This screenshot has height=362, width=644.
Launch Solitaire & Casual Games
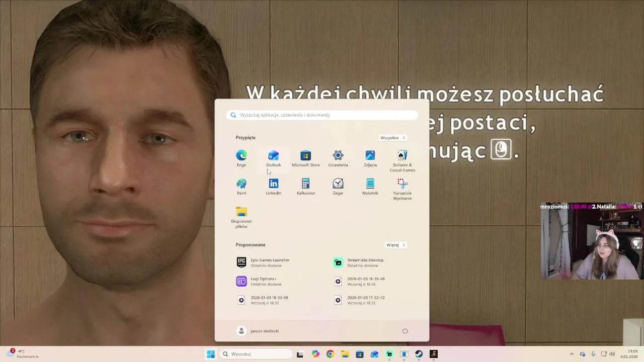tap(403, 161)
